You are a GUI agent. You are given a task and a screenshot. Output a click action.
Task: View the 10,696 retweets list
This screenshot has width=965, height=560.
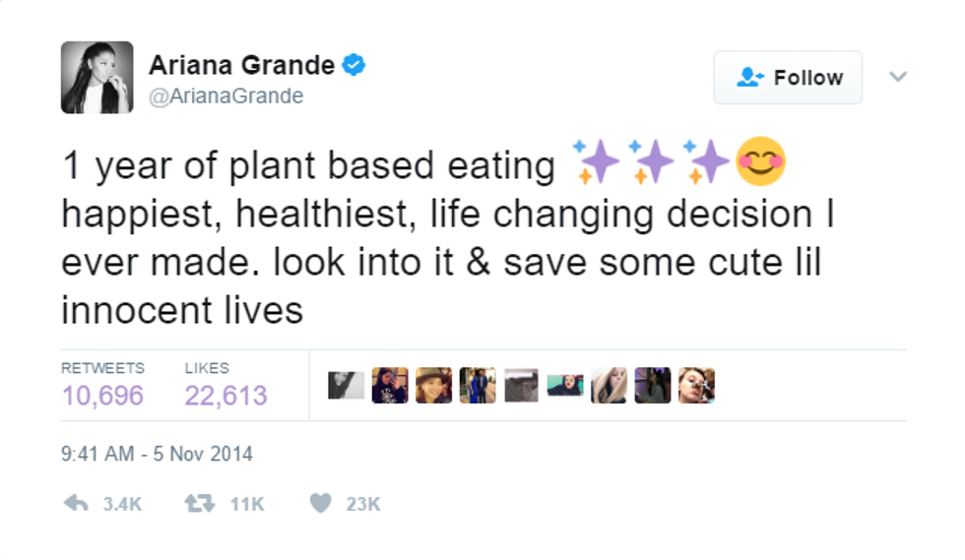pos(102,396)
